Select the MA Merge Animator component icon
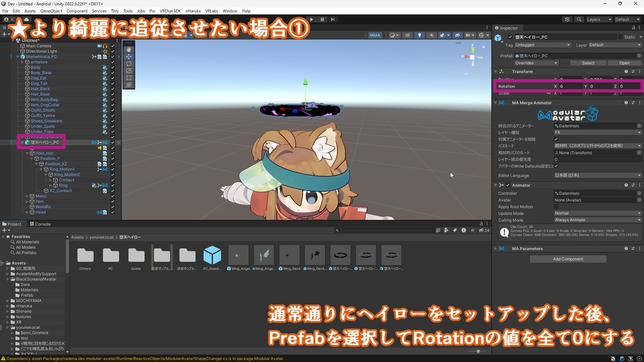644x362 pixels. [x=501, y=102]
